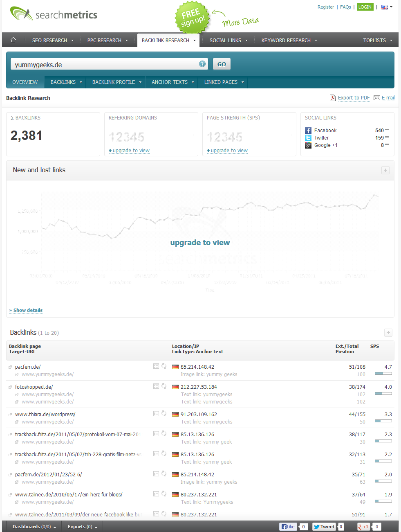Click refresh icon for pacfem.de/ row
Viewport: 401px width, 532px height.
point(164,366)
